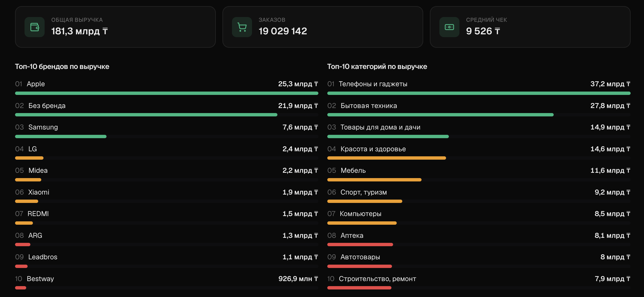Viewport: 644px width, 297px height.
Task: Select the 7,6 млрд ₸ Samsung revenue
Action: (x=300, y=127)
